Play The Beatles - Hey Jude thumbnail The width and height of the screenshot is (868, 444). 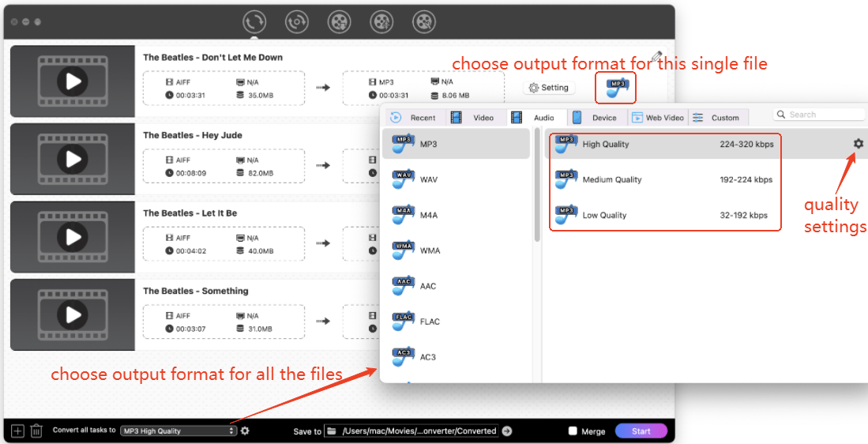pyautogui.click(x=73, y=159)
